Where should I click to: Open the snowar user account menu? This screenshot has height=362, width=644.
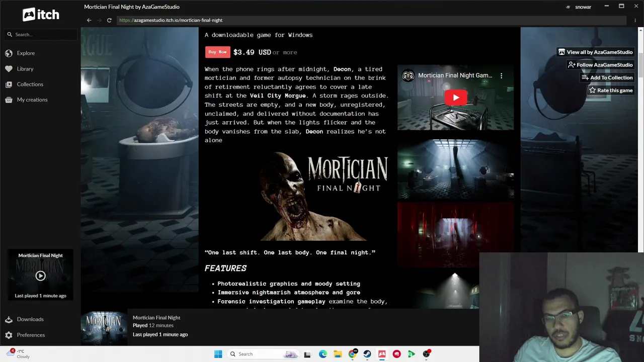(x=579, y=7)
